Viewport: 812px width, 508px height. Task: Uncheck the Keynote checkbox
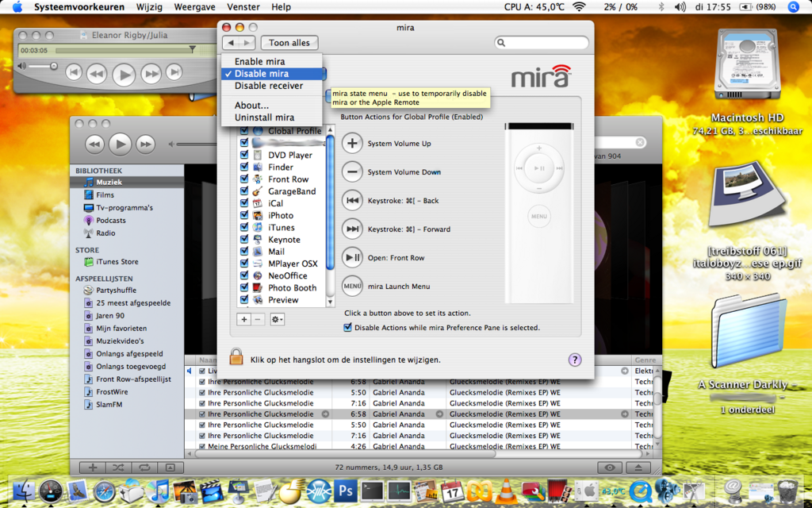(244, 240)
